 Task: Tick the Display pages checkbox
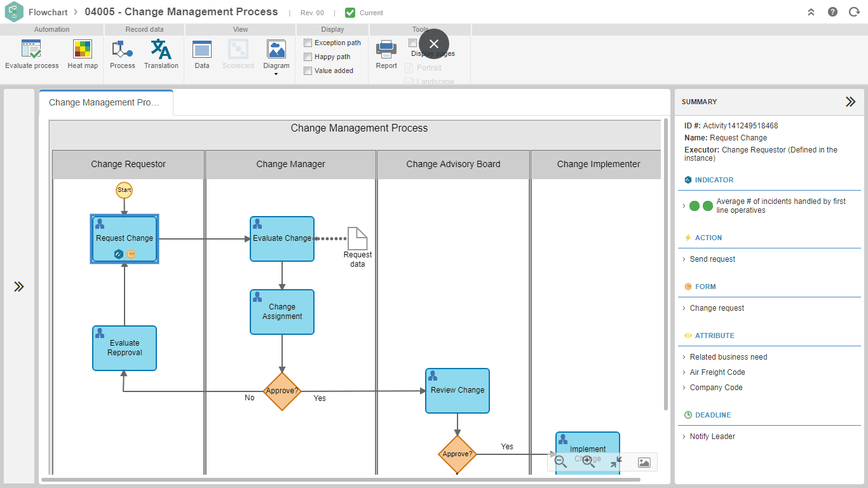tap(413, 43)
